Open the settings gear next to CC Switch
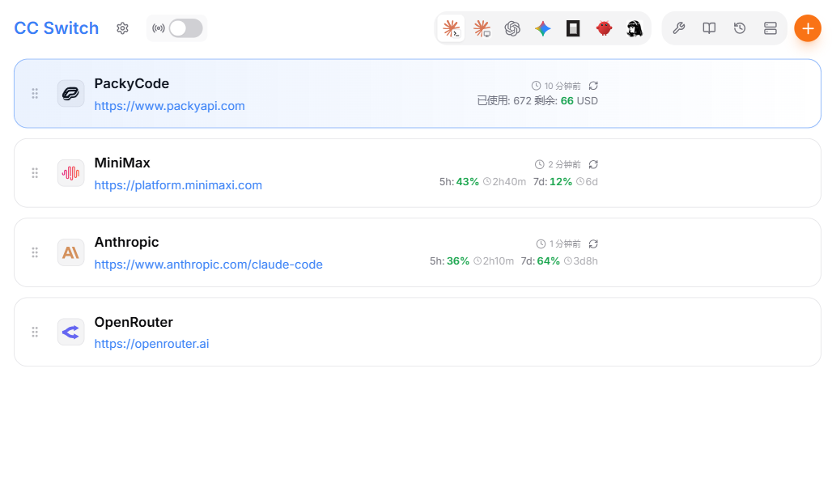 click(122, 28)
